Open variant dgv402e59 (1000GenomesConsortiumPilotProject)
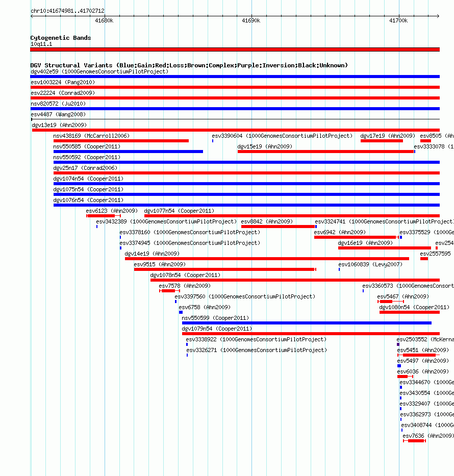Screen dimensions: 454x476 [99, 71]
